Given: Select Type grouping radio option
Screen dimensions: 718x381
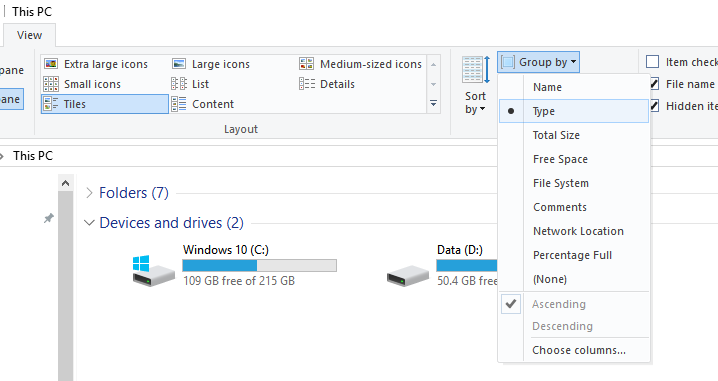Looking at the screenshot, I should [x=574, y=111].
